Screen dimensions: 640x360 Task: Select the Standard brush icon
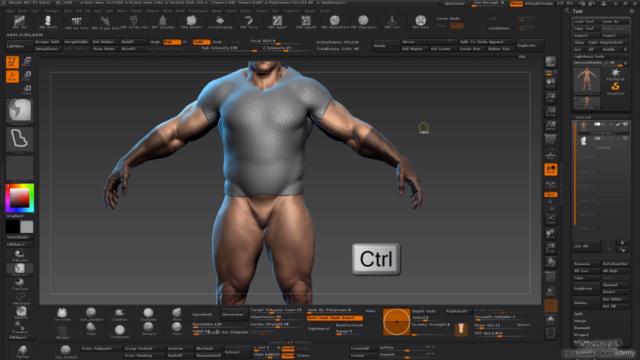pos(148,328)
